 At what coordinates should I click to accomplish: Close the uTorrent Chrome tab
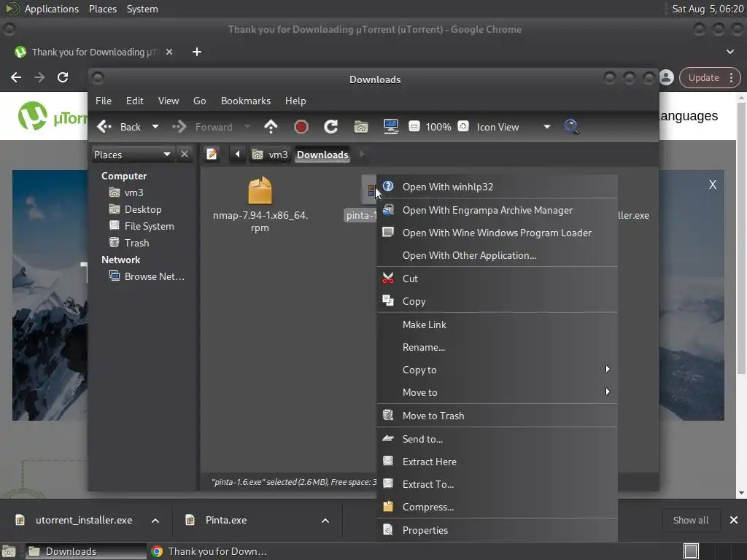pyautogui.click(x=169, y=52)
